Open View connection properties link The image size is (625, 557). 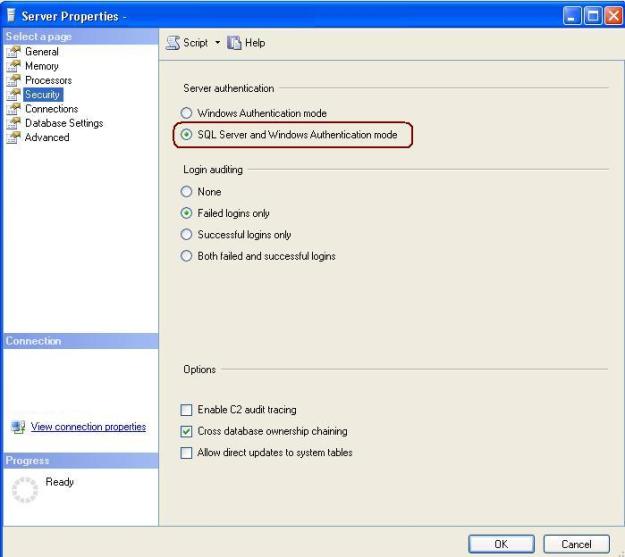coord(88,427)
